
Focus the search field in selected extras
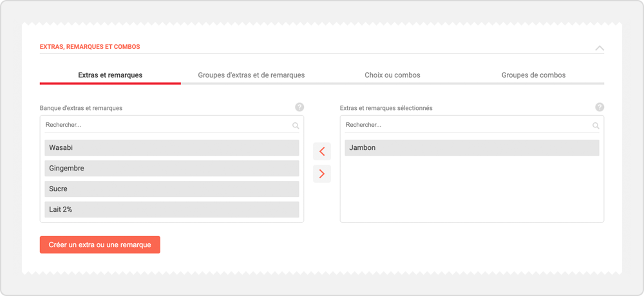click(x=465, y=125)
